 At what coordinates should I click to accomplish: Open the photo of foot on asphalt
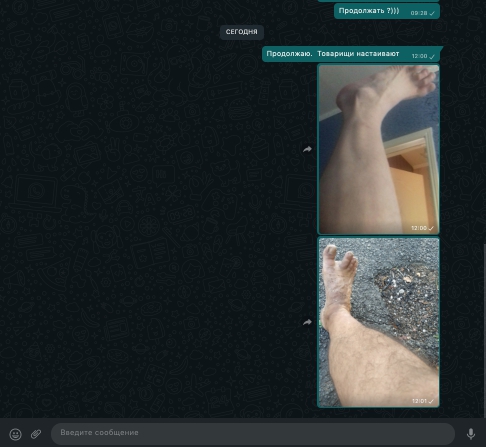click(379, 322)
